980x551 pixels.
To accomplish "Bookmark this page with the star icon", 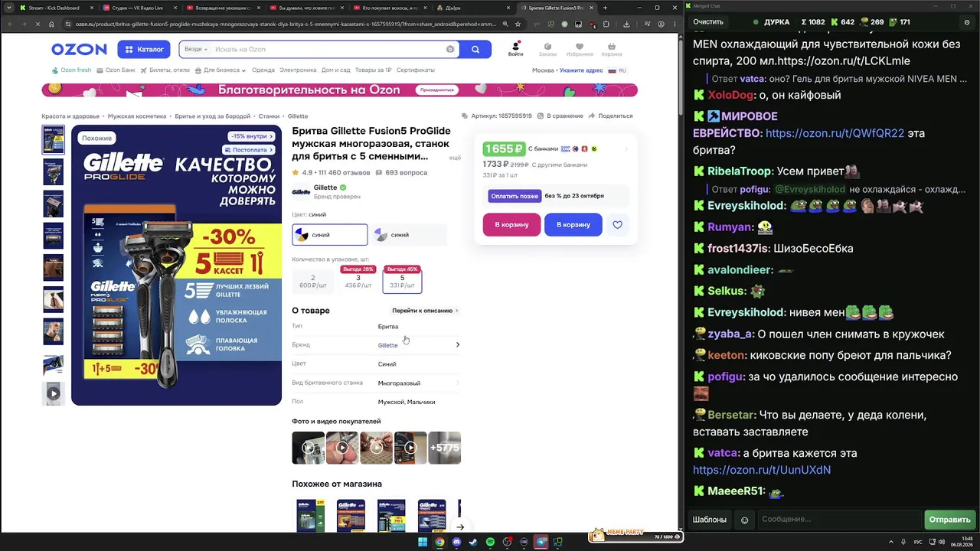I will (518, 24).
